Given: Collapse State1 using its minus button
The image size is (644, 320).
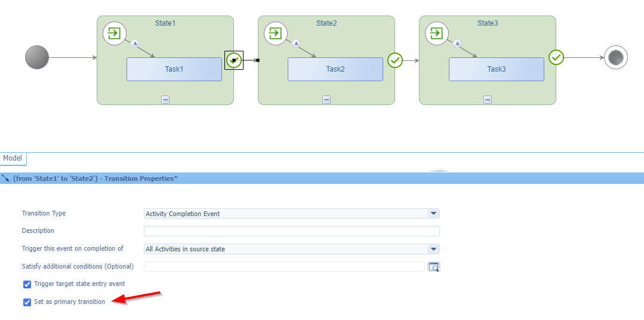Looking at the screenshot, I should [x=165, y=100].
